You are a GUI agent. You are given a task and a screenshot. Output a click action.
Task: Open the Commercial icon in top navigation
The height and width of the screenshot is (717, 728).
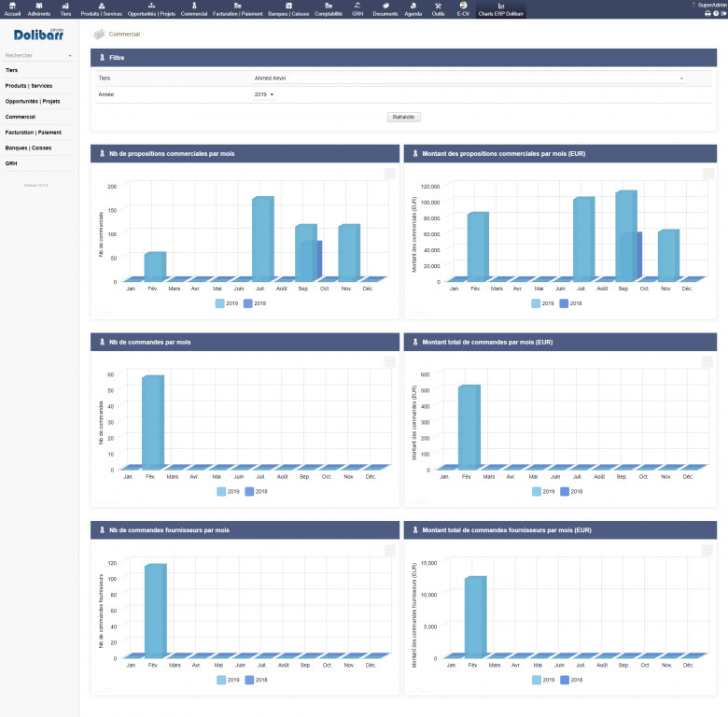click(x=194, y=6)
